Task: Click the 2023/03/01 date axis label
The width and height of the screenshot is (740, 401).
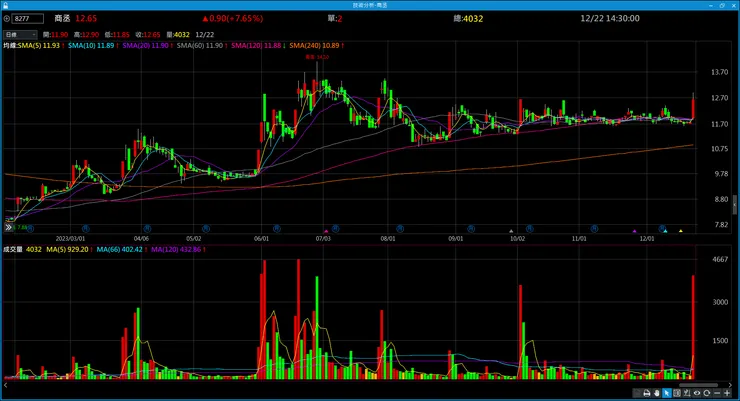Action: tap(70, 239)
